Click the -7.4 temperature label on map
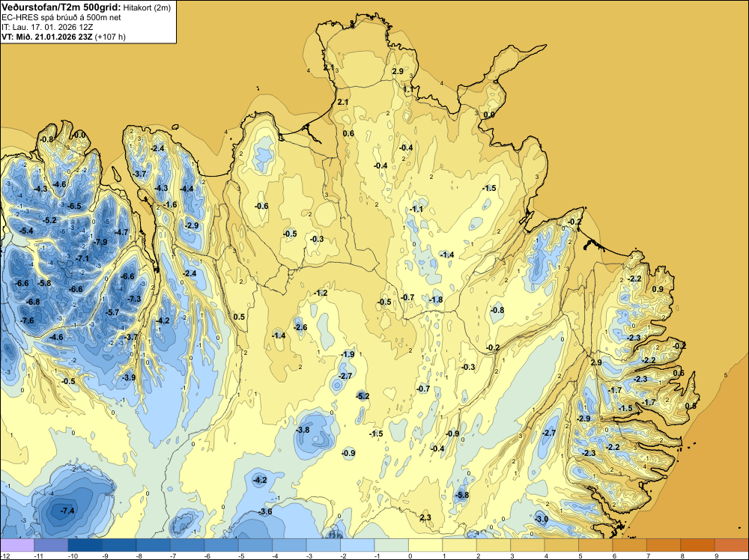Screen dimensions: 749x560 click(67, 511)
